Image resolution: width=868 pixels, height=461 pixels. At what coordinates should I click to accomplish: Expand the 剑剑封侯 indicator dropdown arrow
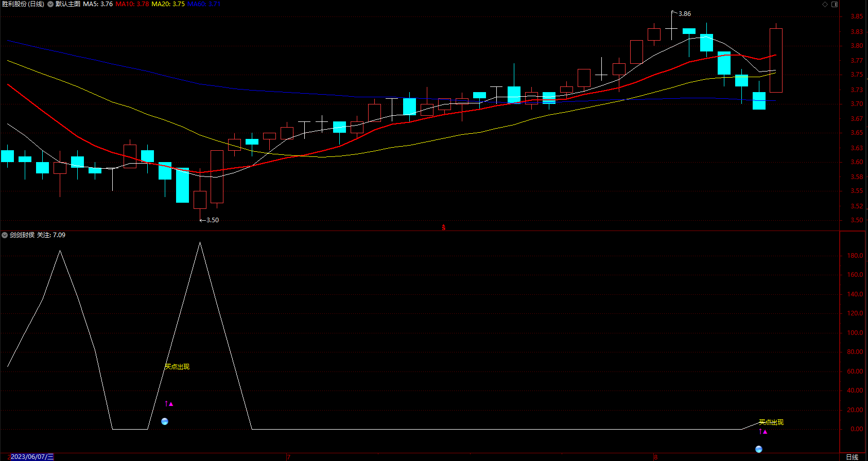tap(5, 235)
